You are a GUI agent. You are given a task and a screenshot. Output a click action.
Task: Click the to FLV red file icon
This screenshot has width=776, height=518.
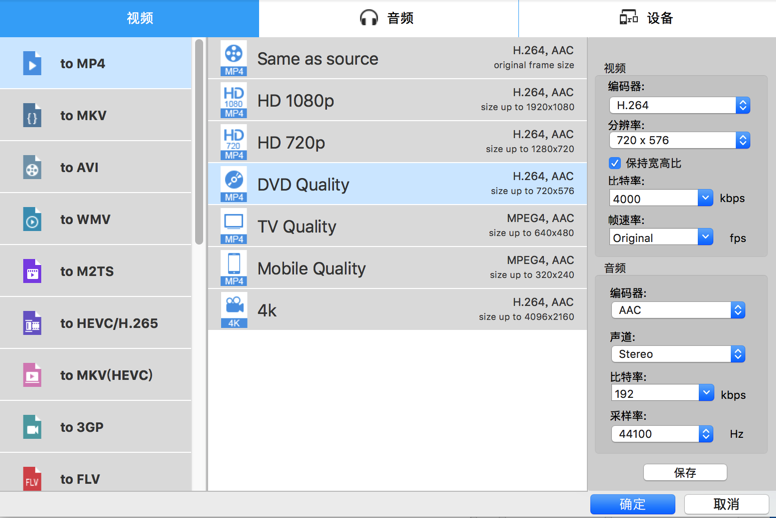point(32,478)
